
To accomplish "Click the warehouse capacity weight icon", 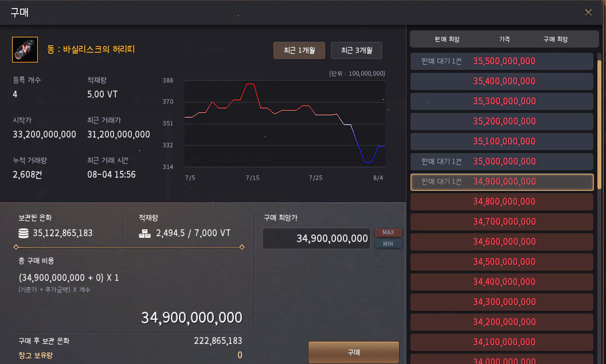I will coord(144,233).
